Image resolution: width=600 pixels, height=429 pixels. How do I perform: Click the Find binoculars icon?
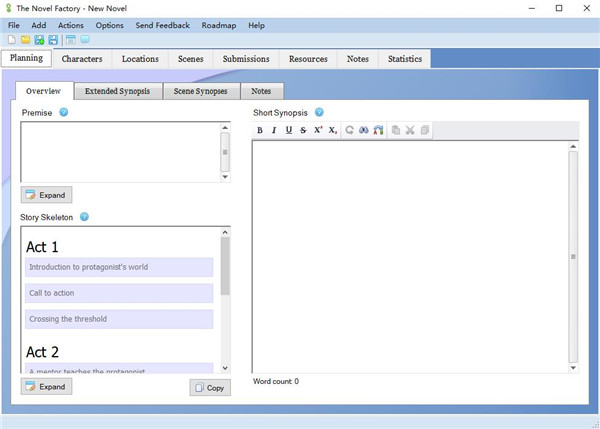(364, 131)
